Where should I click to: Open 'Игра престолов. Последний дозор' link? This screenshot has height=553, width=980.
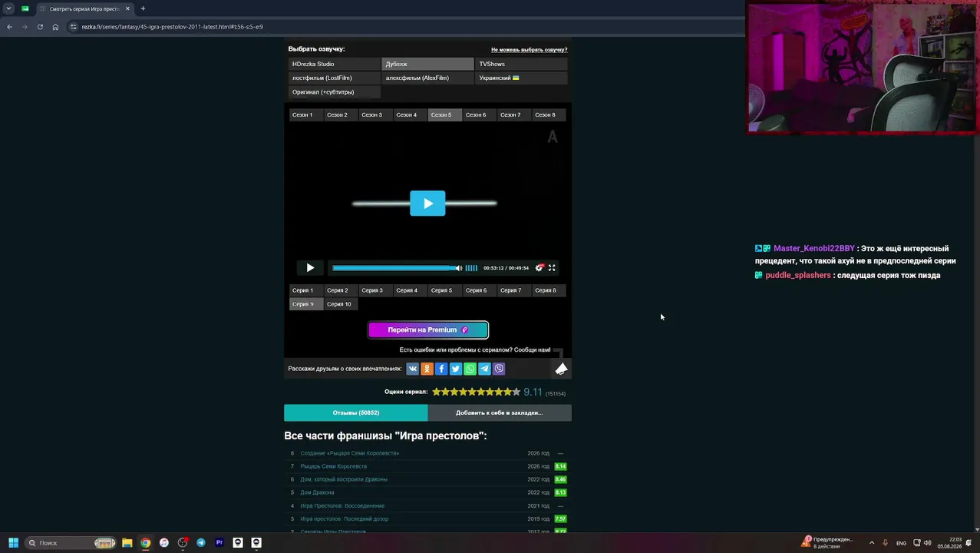[344, 518]
